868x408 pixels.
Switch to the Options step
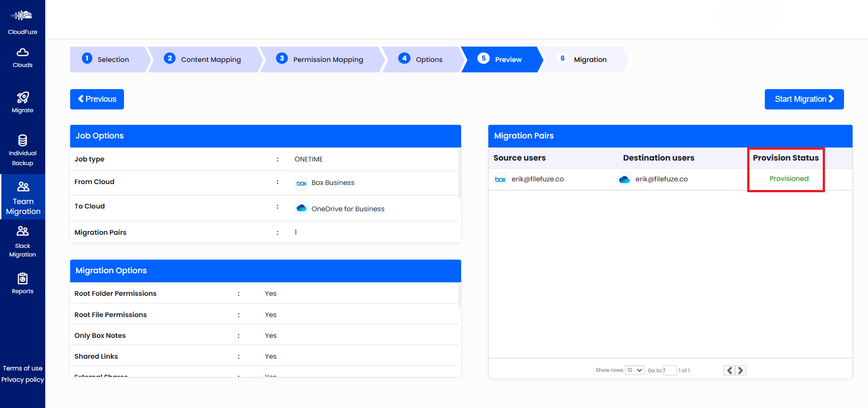[429, 59]
